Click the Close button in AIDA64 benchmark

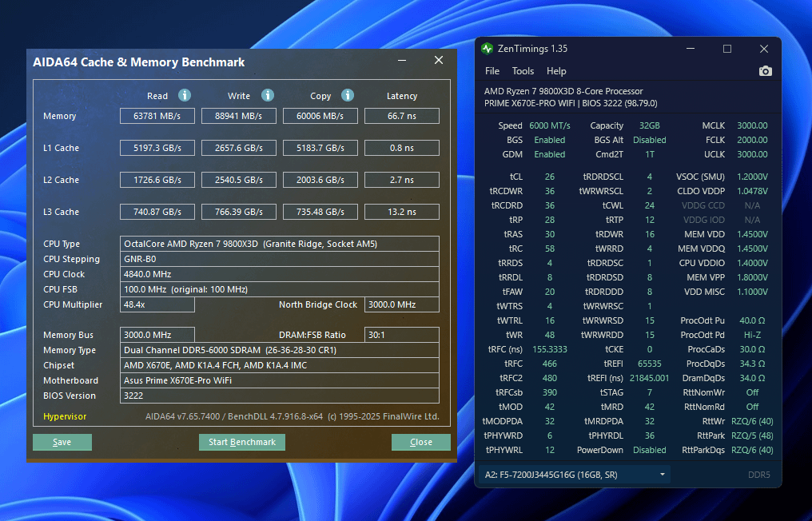[x=421, y=442]
